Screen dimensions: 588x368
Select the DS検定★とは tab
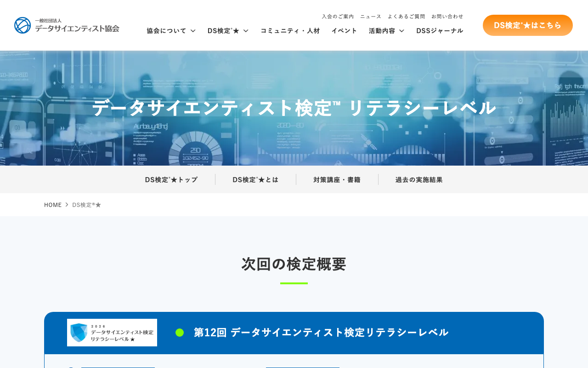point(255,179)
